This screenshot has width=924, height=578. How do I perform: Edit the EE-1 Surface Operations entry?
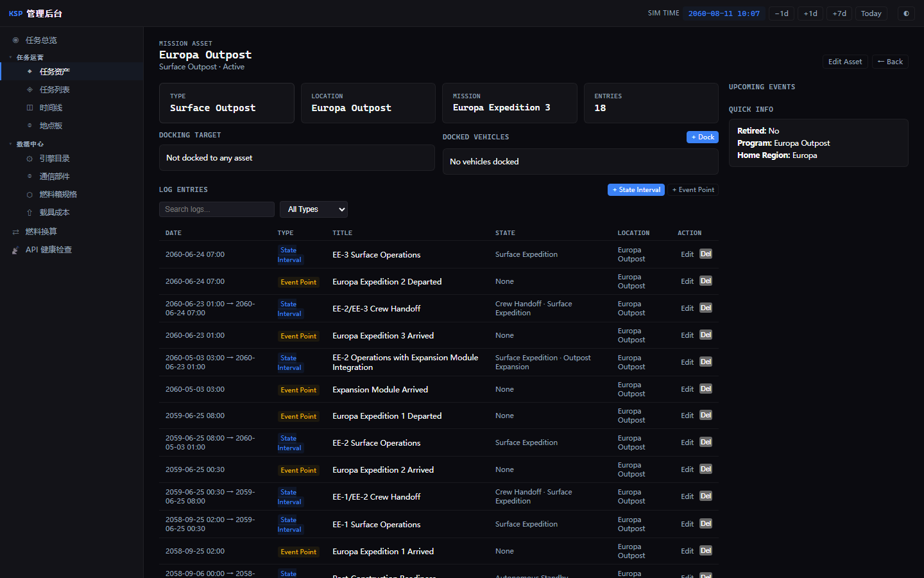687,524
